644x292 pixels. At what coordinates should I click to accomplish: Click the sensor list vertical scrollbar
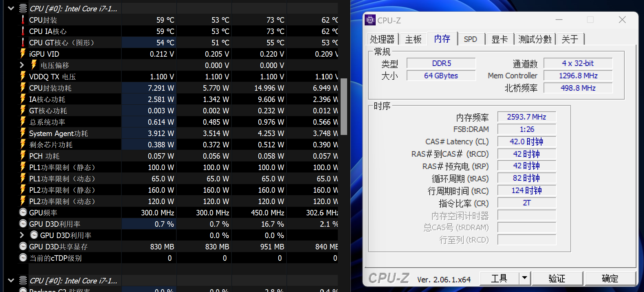point(344,106)
